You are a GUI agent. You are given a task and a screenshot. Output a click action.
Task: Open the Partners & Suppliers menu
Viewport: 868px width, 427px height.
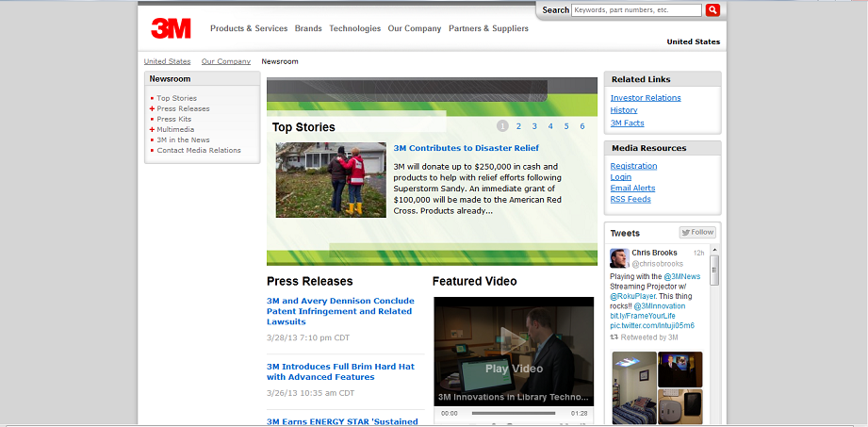click(x=488, y=28)
